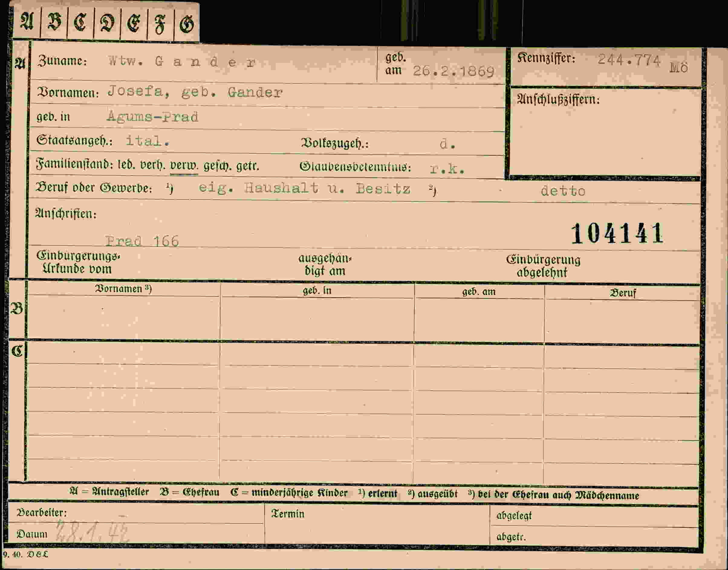Image resolution: width=728 pixels, height=570 pixels.
Task: Click the 'geb. in' column header
Action: [317, 290]
